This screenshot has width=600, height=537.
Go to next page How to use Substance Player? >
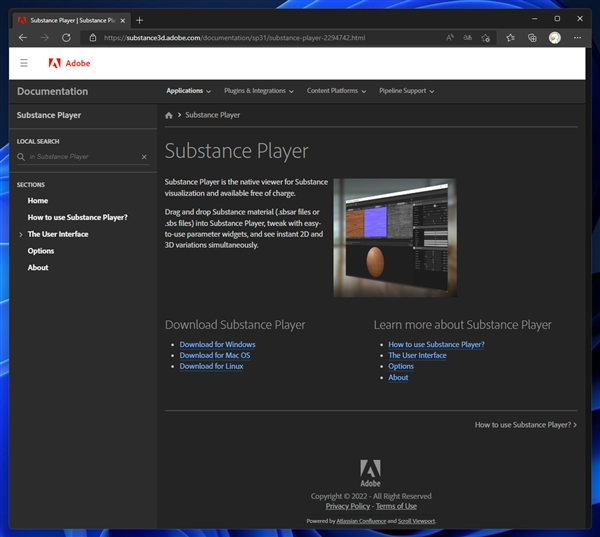tap(526, 425)
